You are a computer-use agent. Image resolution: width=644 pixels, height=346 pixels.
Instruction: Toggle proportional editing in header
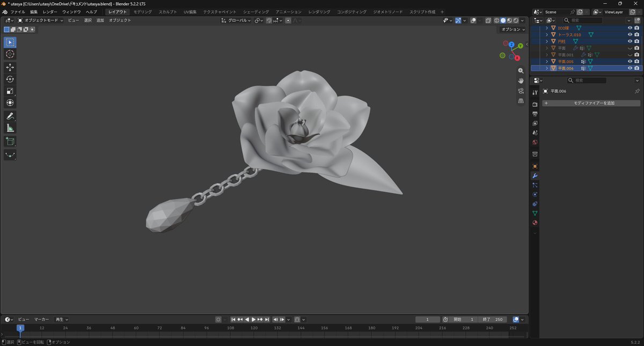coord(288,20)
